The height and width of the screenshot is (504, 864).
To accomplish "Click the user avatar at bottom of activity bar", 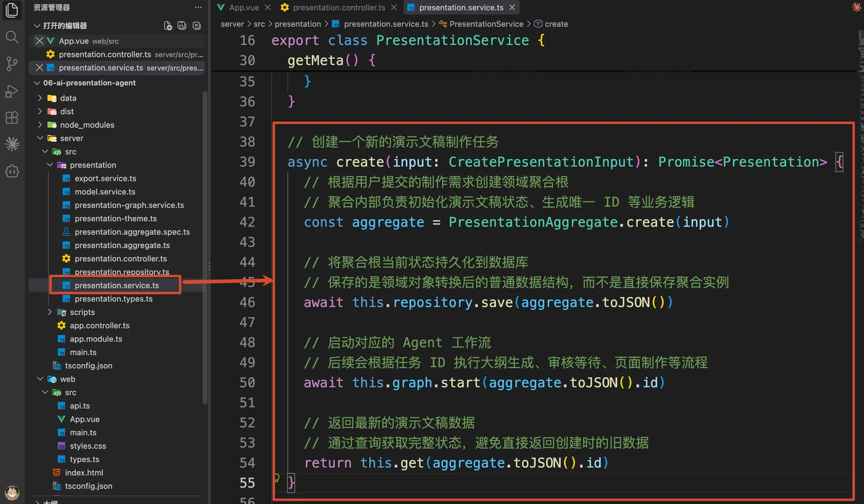I will pyautogui.click(x=12, y=492).
